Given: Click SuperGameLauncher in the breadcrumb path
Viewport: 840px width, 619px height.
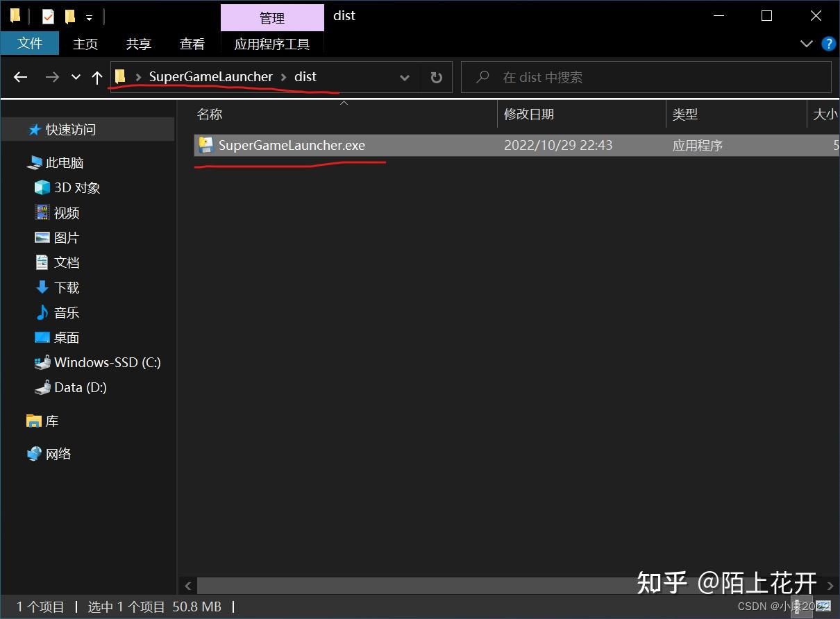Looking at the screenshot, I should 211,77.
